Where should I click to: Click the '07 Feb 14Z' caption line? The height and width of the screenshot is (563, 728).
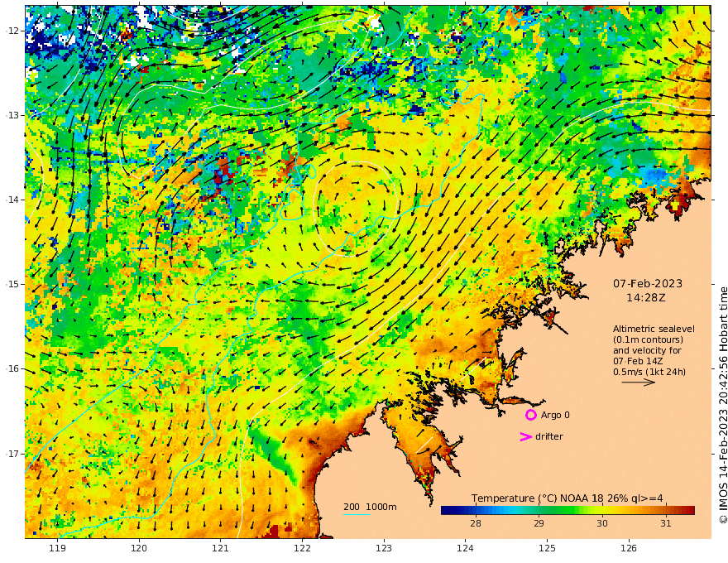(638, 361)
